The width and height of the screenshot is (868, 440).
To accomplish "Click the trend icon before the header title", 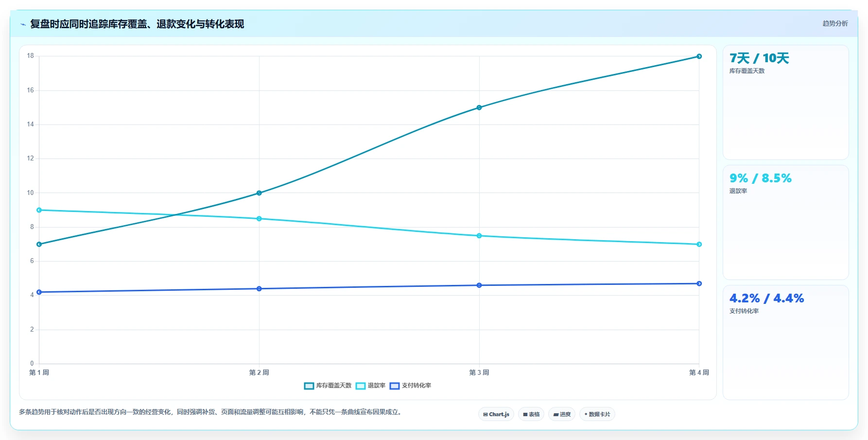I will pyautogui.click(x=23, y=24).
